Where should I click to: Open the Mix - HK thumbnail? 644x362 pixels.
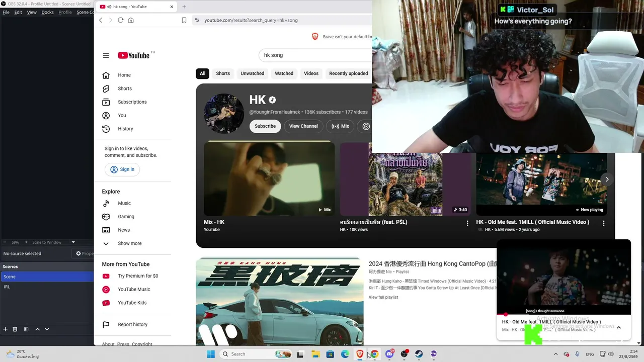point(269,178)
